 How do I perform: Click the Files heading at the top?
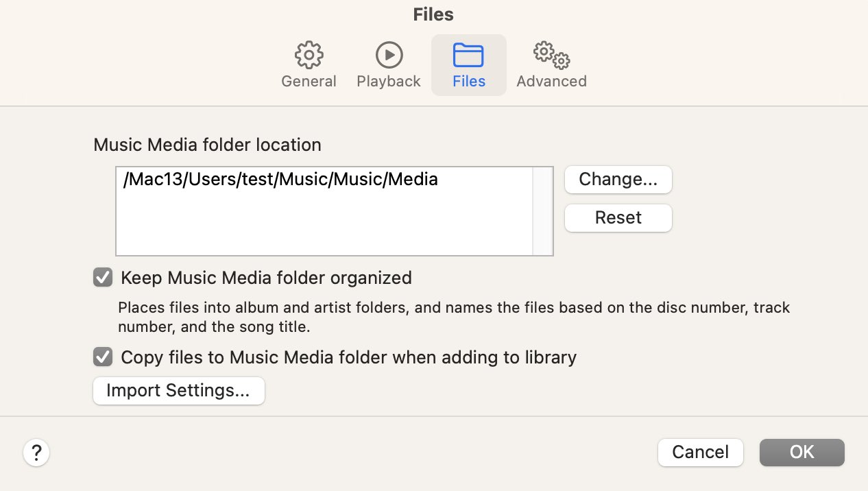(x=433, y=14)
